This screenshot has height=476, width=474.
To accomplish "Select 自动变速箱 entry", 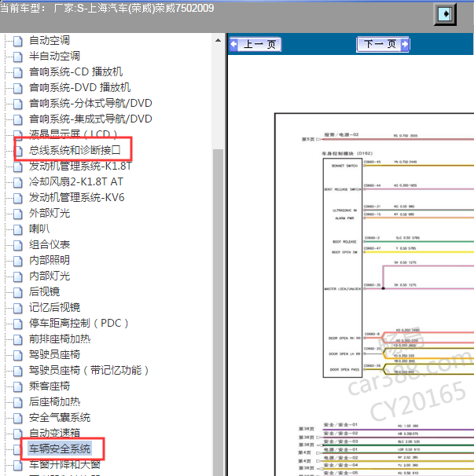I will (x=55, y=434).
